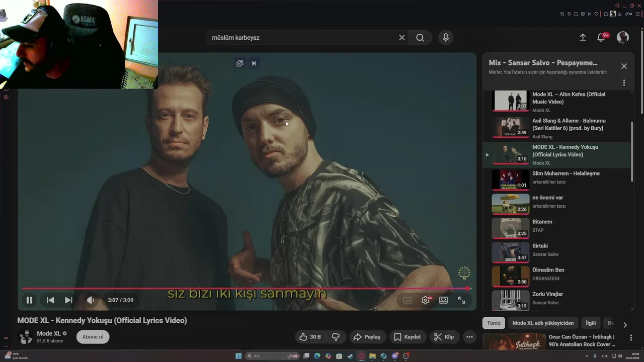The height and width of the screenshot is (362, 644).
Task: Open the Mix playlist three-dot menu
Action: coord(624,82)
